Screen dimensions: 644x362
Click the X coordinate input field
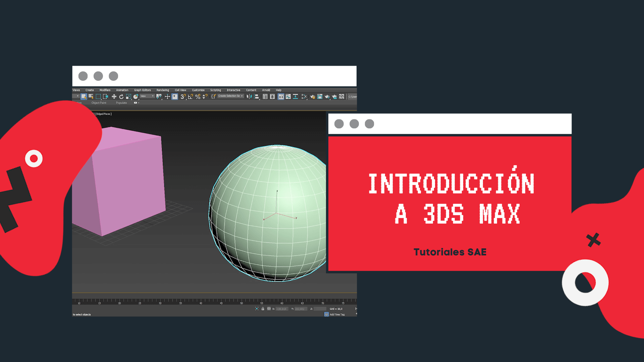click(282, 309)
